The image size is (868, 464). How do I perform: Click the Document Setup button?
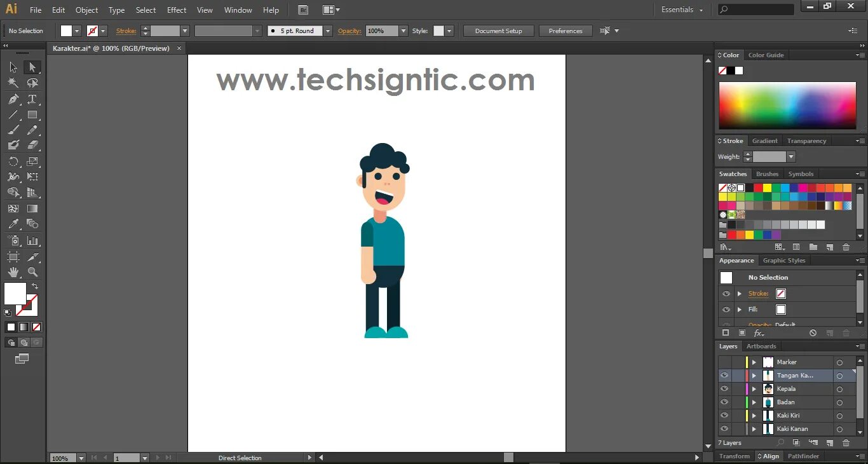(x=498, y=31)
